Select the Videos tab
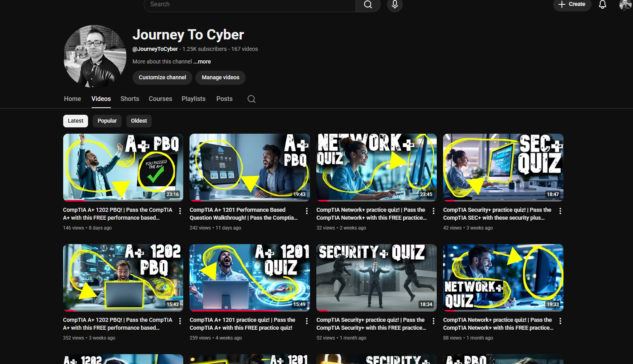The image size is (633, 364). click(x=101, y=99)
